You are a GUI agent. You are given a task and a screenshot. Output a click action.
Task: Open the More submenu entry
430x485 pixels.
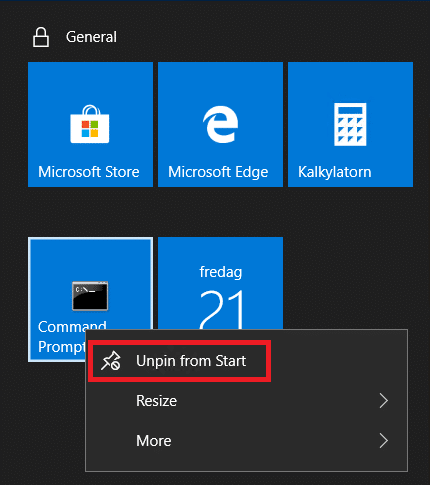[246, 441]
